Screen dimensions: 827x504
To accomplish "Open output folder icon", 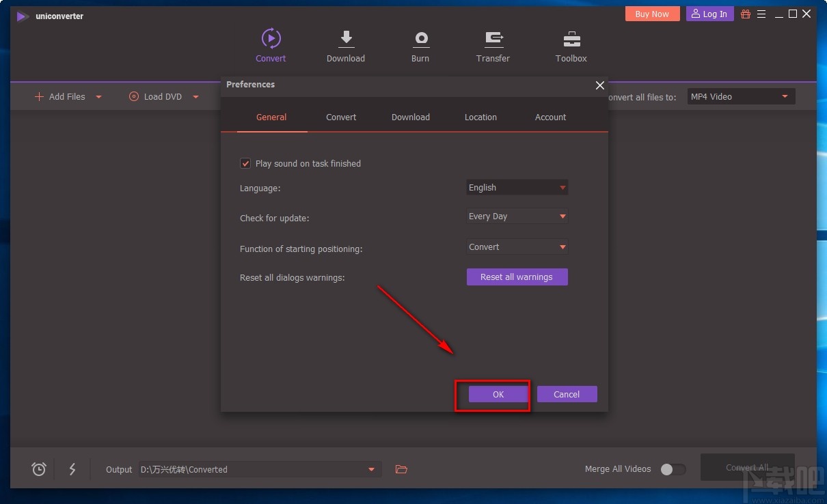I will (x=401, y=469).
